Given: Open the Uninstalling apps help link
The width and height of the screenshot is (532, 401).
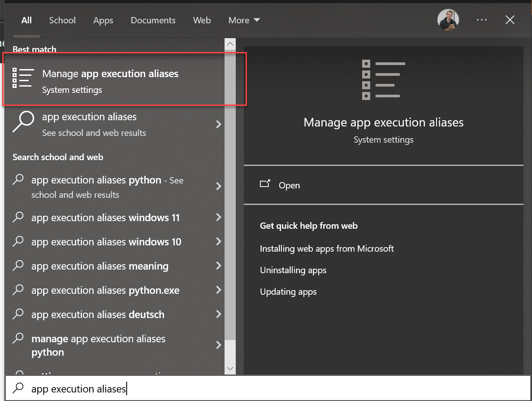Looking at the screenshot, I should point(293,270).
